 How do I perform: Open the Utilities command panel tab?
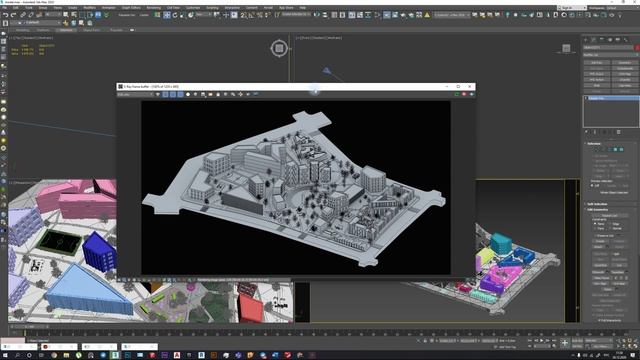coord(626,40)
